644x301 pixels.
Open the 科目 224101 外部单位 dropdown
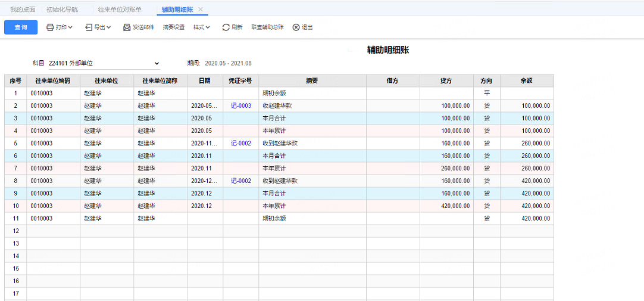pyautogui.click(x=104, y=63)
